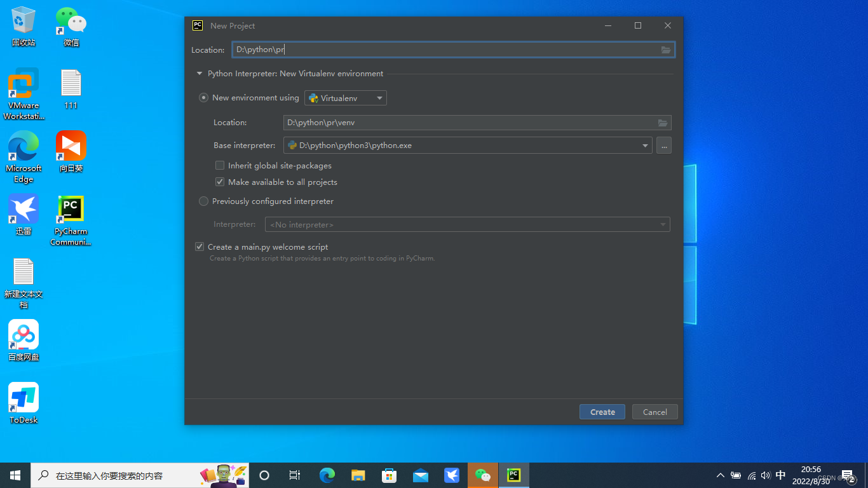Open 百度网盘 desktop shortcut
868x488 pixels.
point(24,341)
